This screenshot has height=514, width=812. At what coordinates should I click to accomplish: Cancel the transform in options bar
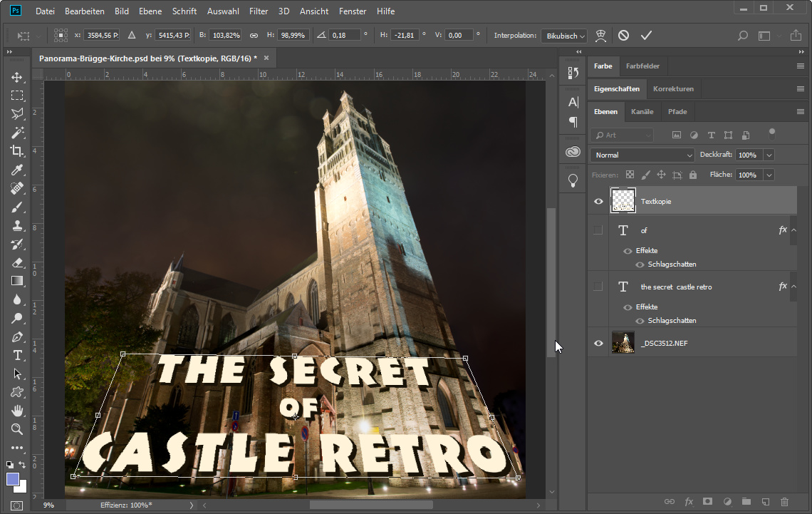pos(623,35)
